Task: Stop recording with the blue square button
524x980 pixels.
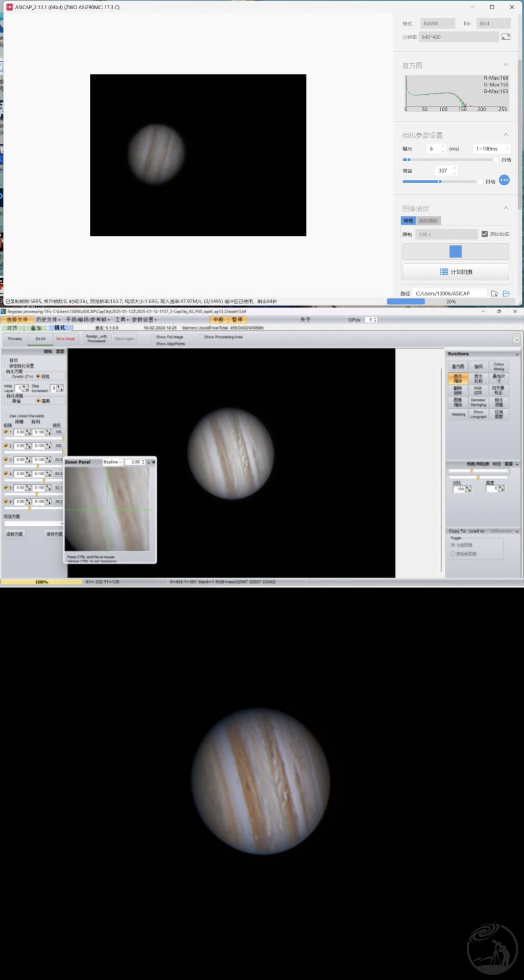Action: 456,251
